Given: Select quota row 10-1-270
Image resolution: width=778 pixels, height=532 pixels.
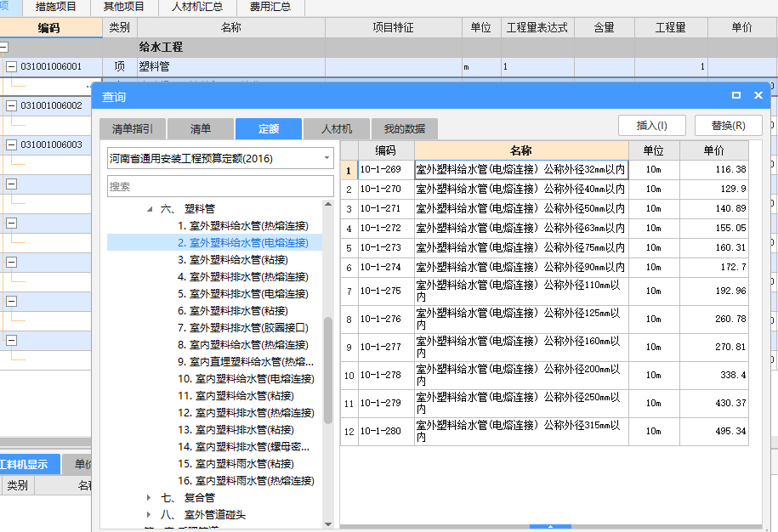Looking at the screenshot, I should [x=544, y=189].
